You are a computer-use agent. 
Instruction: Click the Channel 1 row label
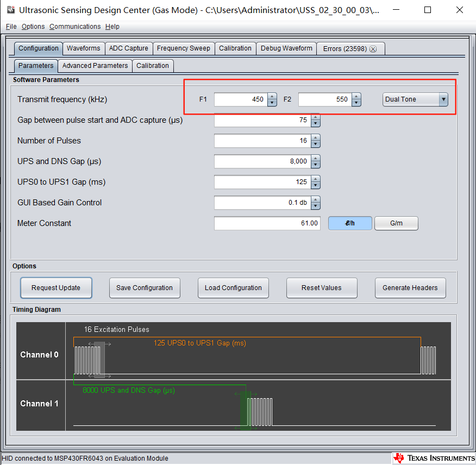[39, 404]
